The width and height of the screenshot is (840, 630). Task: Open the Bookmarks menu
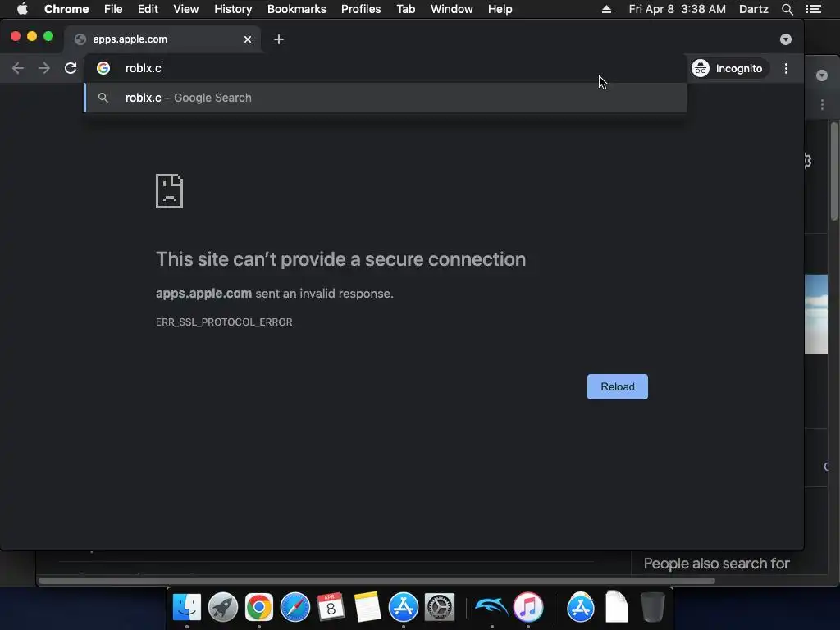click(x=297, y=9)
